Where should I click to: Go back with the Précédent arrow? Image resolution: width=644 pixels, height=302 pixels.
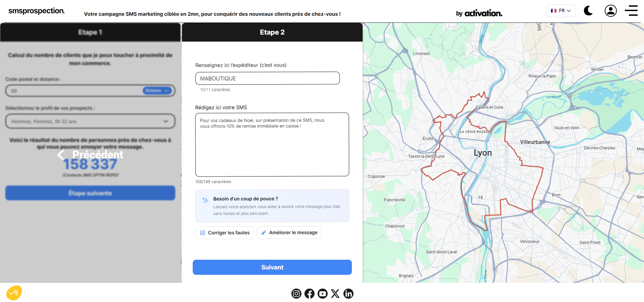(x=90, y=155)
